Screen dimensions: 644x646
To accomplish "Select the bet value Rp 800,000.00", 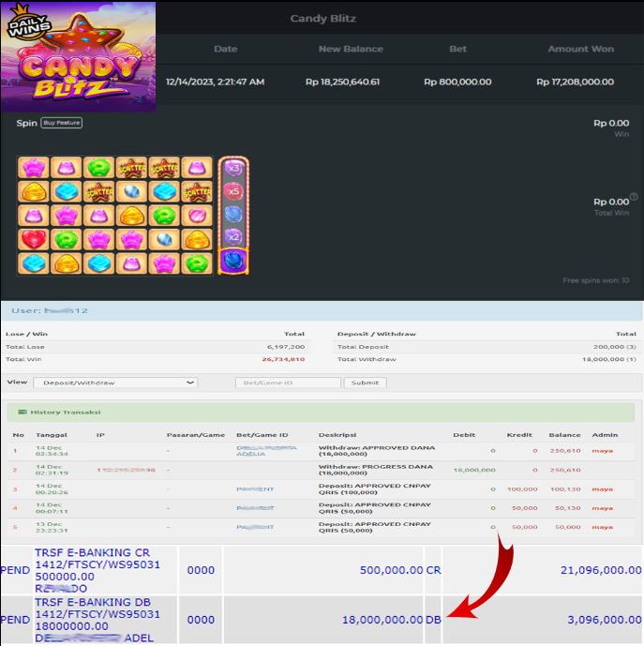I will coord(457,82).
